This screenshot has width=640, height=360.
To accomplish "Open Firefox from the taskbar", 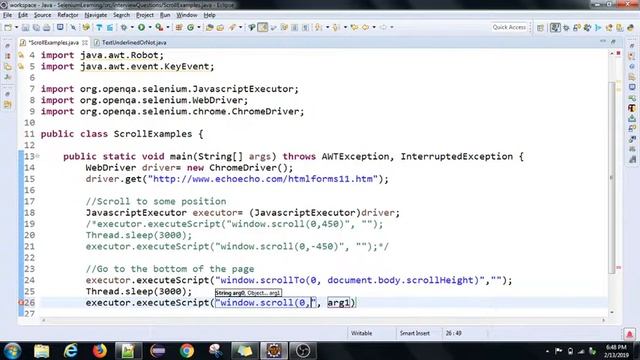I will coord(99,351).
